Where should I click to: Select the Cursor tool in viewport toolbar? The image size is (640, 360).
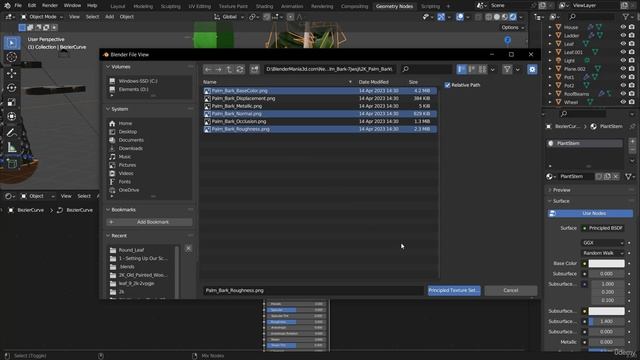click(12, 57)
